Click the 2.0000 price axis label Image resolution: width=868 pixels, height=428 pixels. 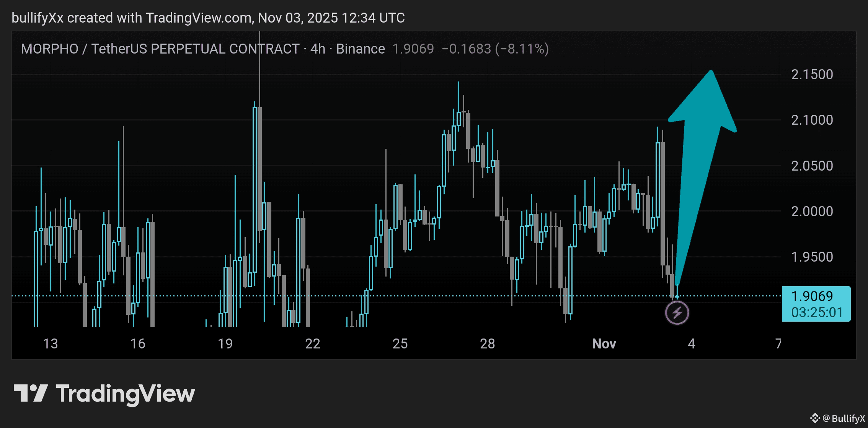812,212
